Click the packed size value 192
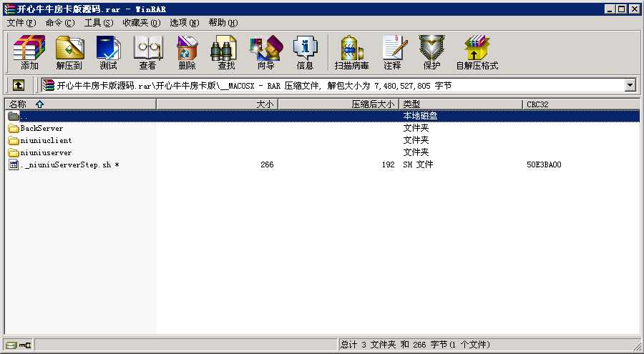This screenshot has width=644, height=354. pyautogui.click(x=388, y=165)
